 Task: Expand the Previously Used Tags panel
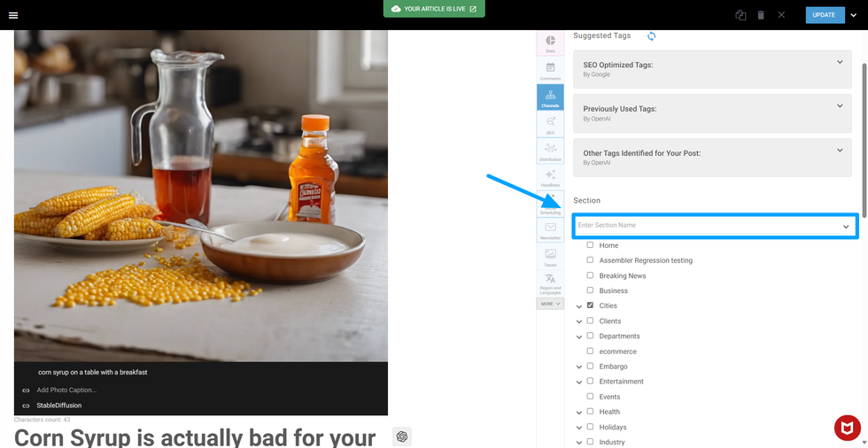[840, 106]
